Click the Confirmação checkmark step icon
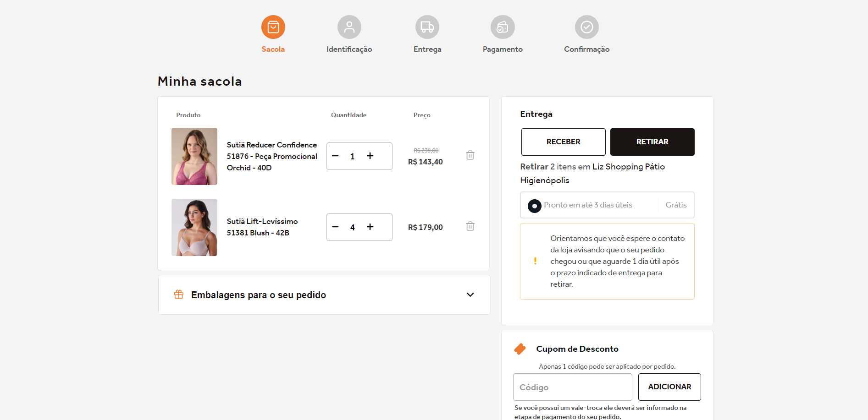The width and height of the screenshot is (868, 420). tap(587, 27)
